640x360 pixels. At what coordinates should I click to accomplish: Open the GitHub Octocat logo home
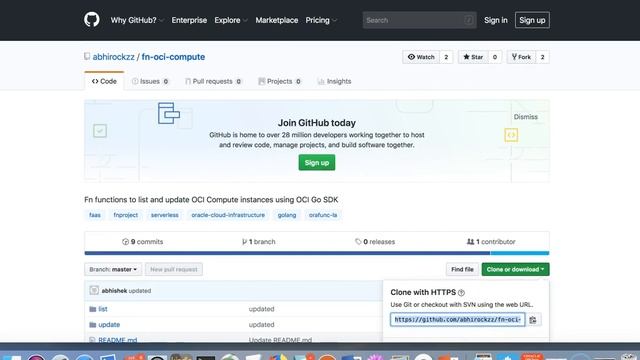point(91,20)
